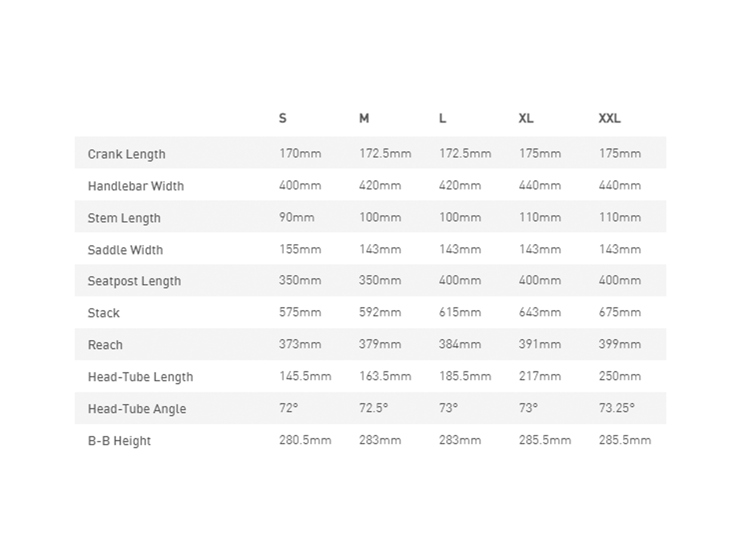
Task: Select the 675mm stack value
Action: (x=620, y=312)
